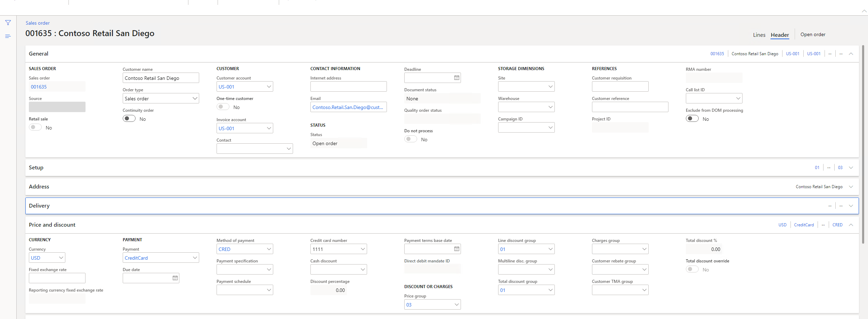Expand the Setup section
The width and height of the screenshot is (868, 319).
coord(851,168)
